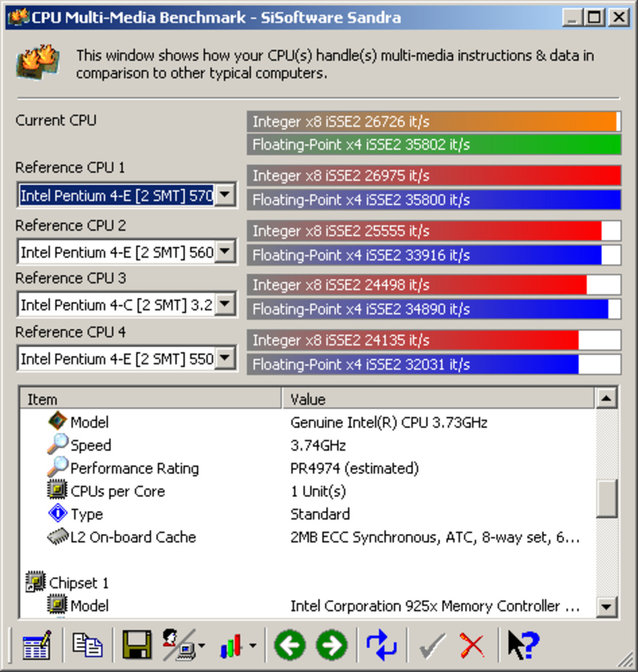Click Reference 1 Floating-Point 35800 bar

(x=434, y=199)
